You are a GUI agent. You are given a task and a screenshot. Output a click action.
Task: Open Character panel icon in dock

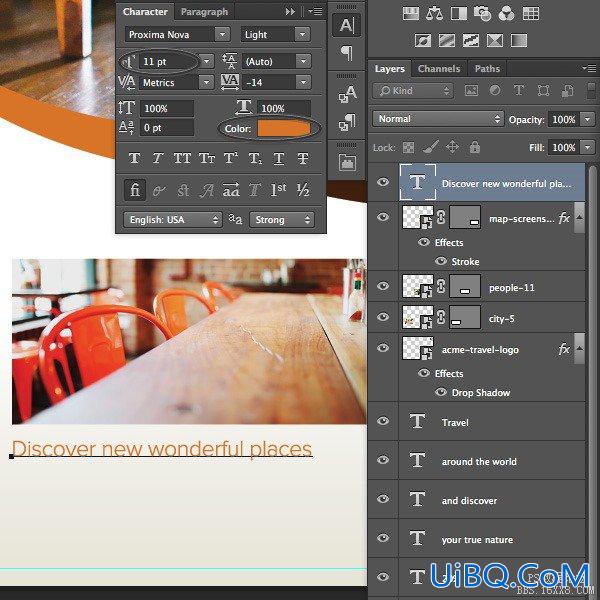347,25
